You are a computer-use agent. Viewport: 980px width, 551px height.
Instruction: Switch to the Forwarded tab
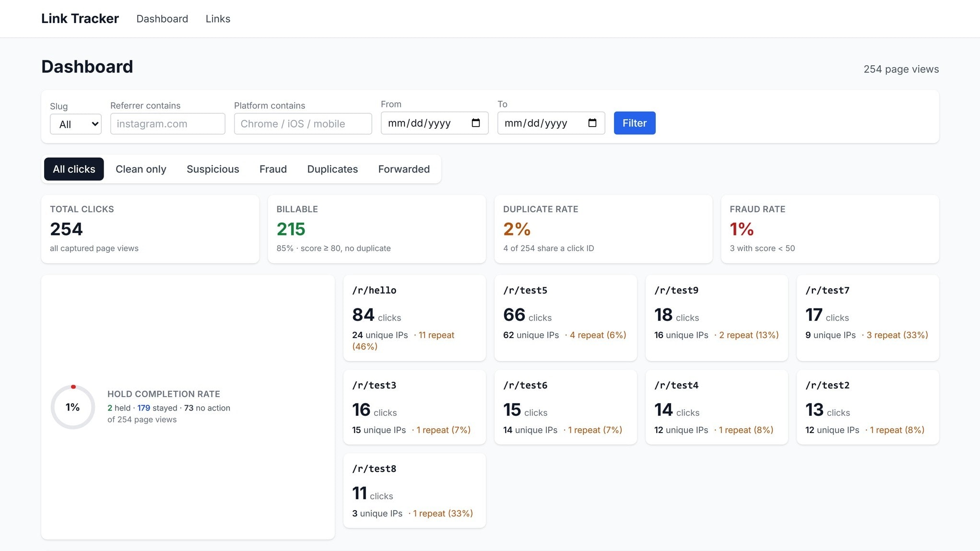(404, 169)
